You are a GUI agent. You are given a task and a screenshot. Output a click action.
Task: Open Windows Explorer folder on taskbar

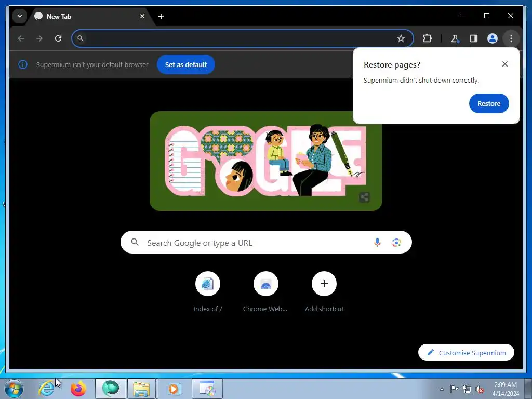(x=141, y=389)
